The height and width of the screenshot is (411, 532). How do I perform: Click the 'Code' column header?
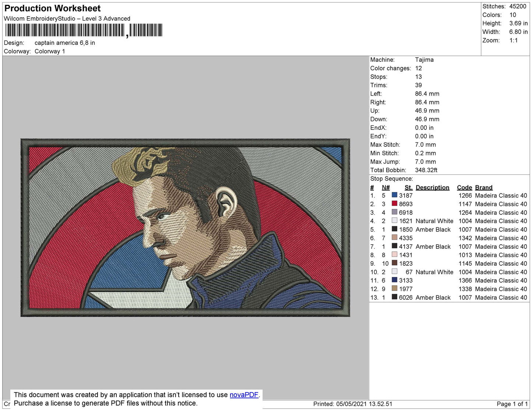click(x=464, y=187)
